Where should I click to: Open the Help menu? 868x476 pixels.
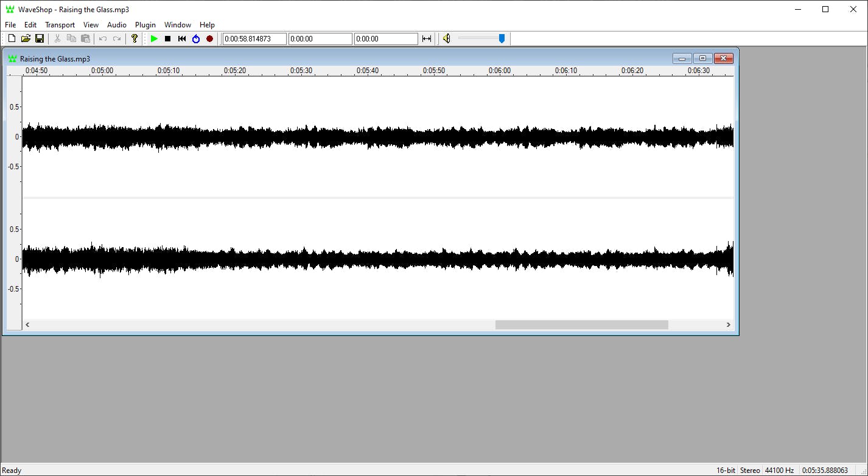click(x=207, y=25)
